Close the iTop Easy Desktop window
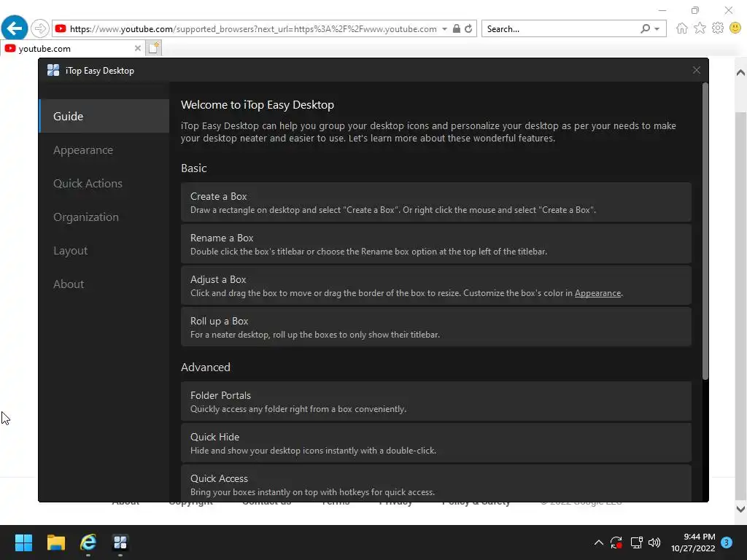This screenshot has height=560, width=747. tap(696, 71)
